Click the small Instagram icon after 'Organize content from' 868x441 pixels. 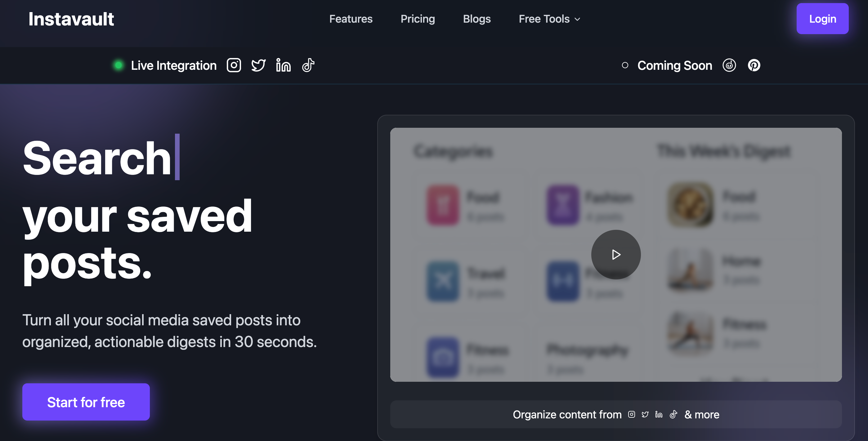click(632, 414)
